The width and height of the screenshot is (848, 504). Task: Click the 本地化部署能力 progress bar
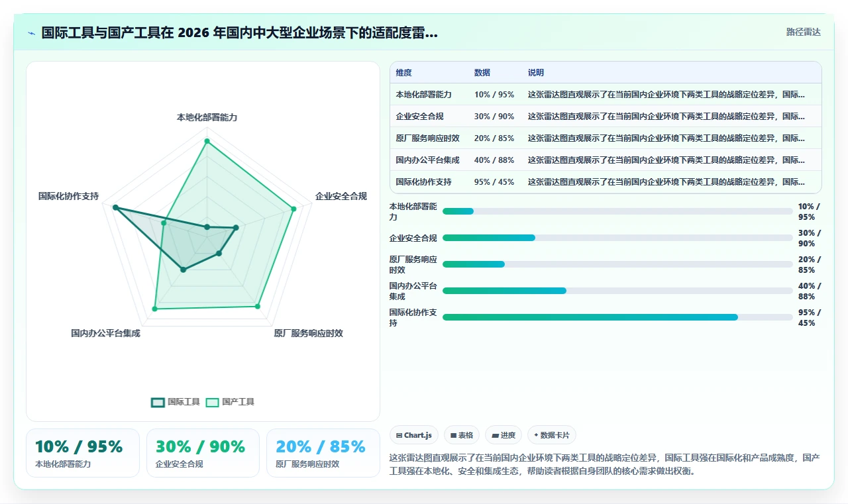tap(617, 211)
